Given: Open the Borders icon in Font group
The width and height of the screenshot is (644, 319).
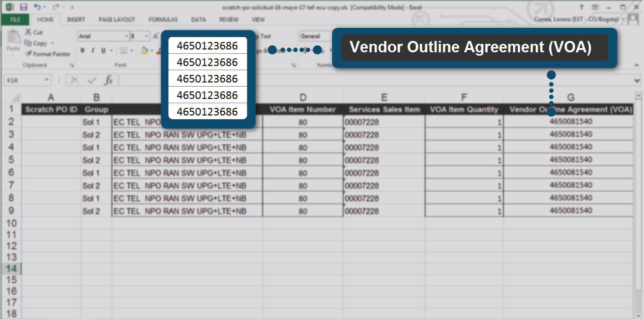Looking at the screenshot, I should [x=123, y=50].
